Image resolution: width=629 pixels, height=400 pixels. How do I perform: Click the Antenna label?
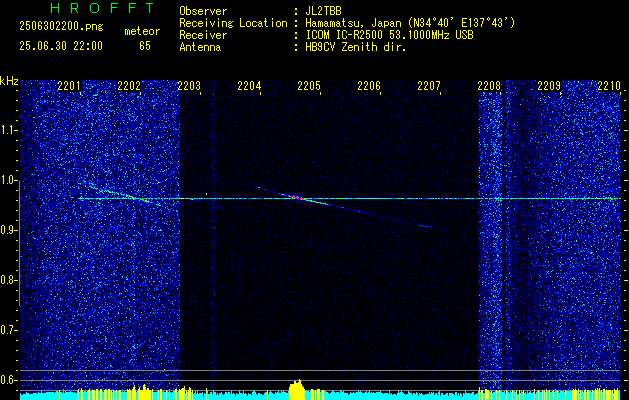click(x=200, y=47)
